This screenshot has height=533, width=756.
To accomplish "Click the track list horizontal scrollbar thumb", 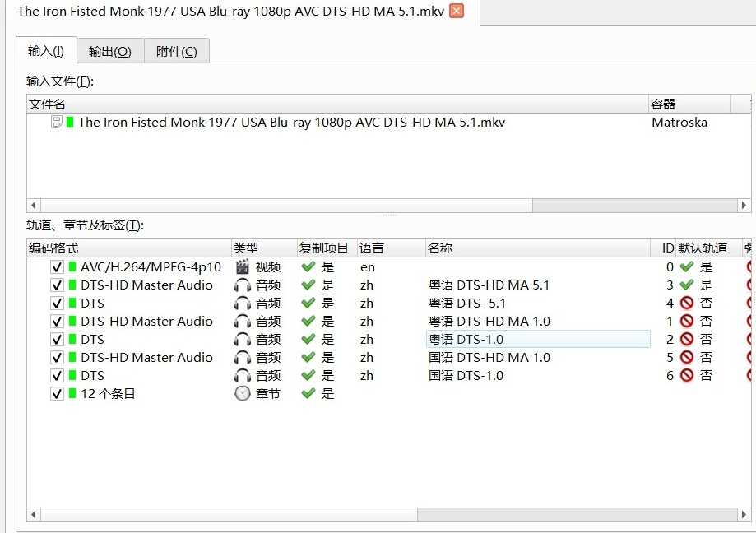I will (x=229, y=515).
